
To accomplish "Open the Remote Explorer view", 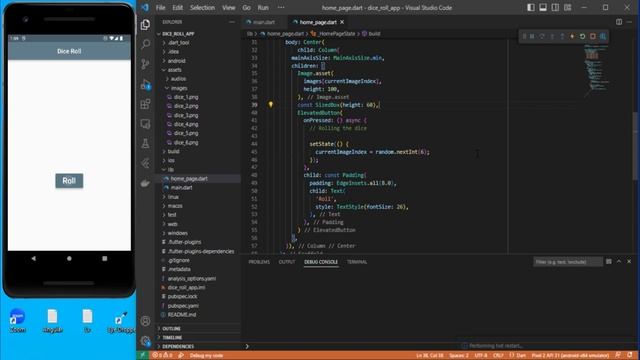I will coord(145,124).
